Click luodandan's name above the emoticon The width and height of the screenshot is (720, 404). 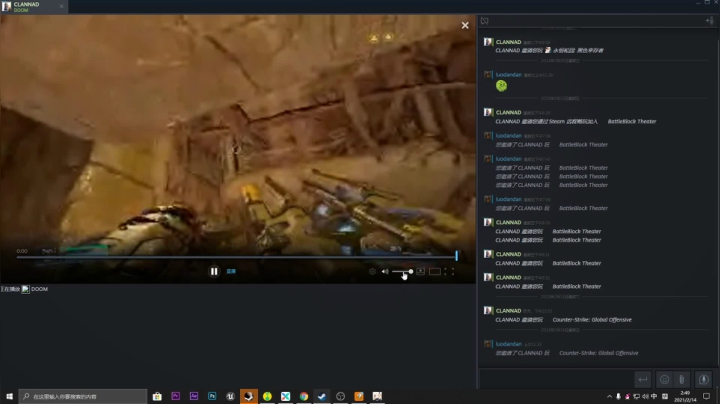click(508, 74)
